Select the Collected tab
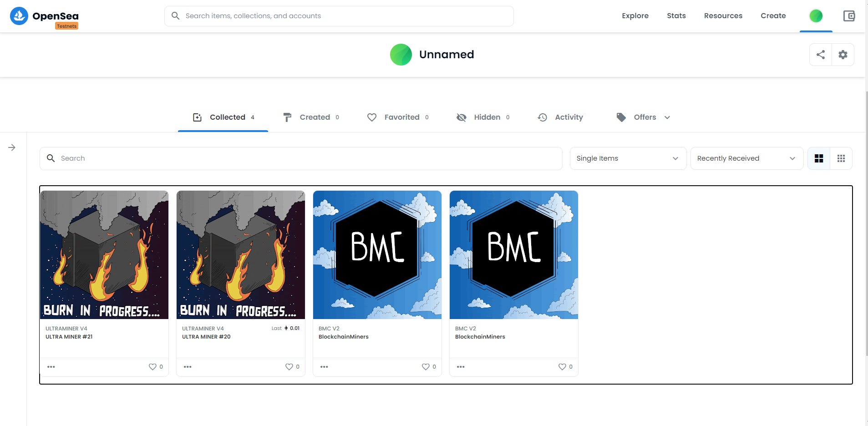 223,117
